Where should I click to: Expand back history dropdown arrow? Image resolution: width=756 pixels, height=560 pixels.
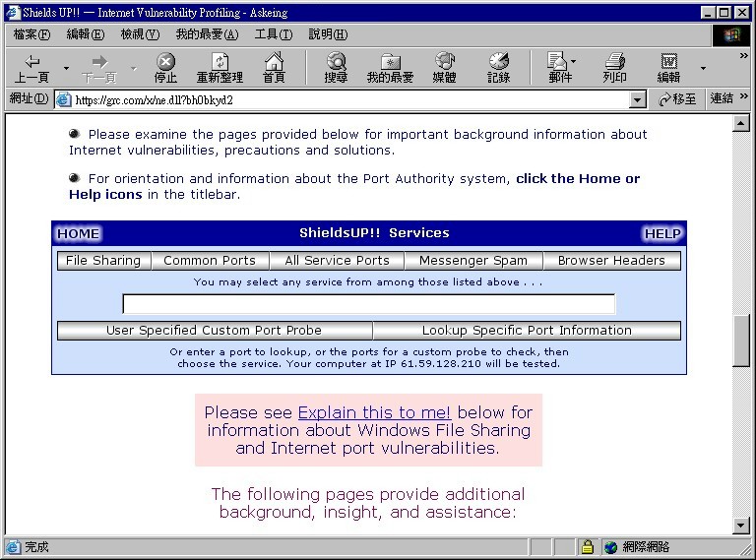tap(66, 68)
